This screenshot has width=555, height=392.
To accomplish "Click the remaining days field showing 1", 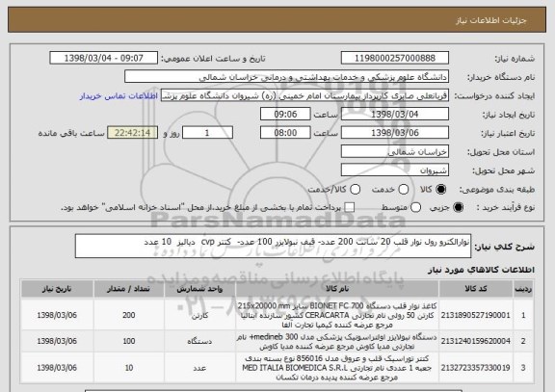I will click(207, 133).
